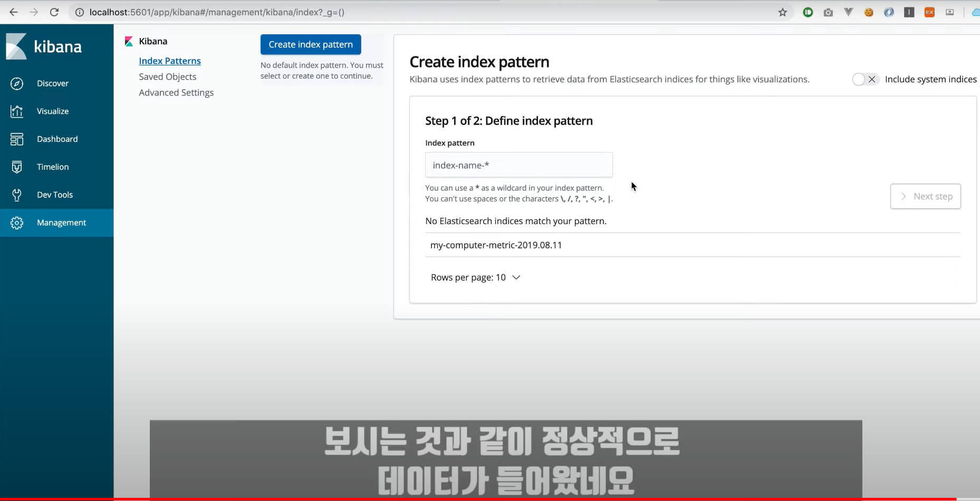The image size is (980, 501).
Task: Click the Timelion shield icon
Action: [17, 167]
